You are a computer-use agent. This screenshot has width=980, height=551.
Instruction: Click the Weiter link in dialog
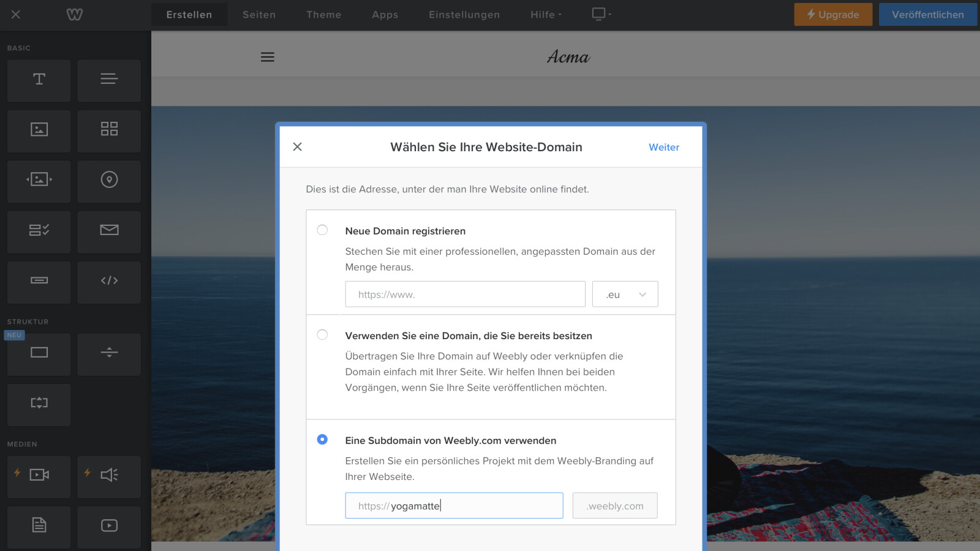[664, 148]
